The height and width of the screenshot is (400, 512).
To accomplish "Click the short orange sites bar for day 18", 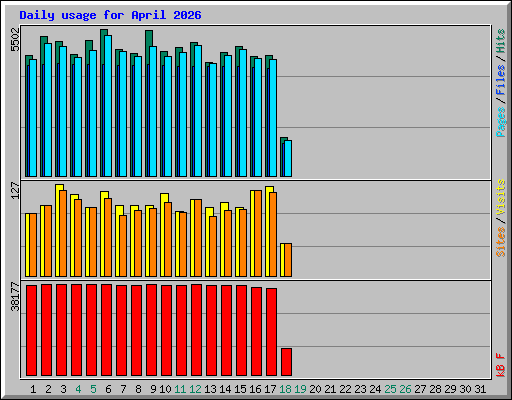I will pos(288,260).
